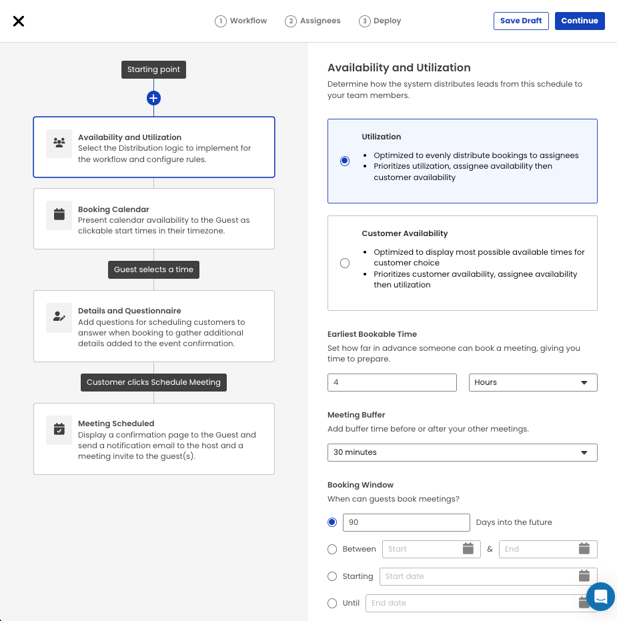
Task: Click the Availability and Utilization people icon
Action: [59, 143]
